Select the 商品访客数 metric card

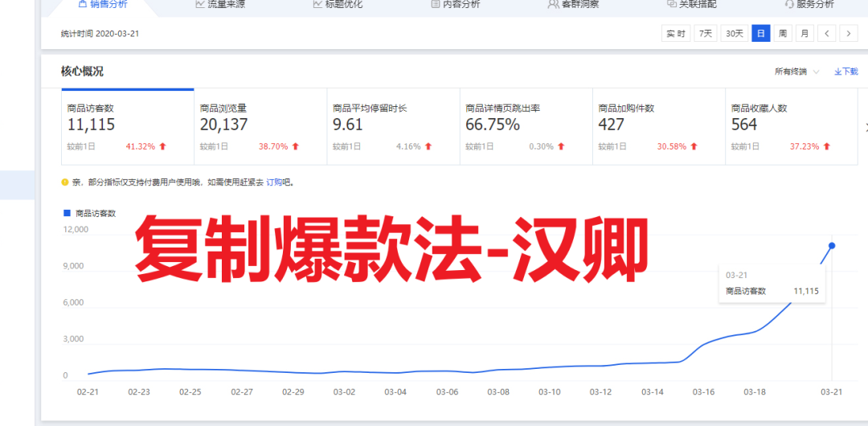[x=128, y=128]
